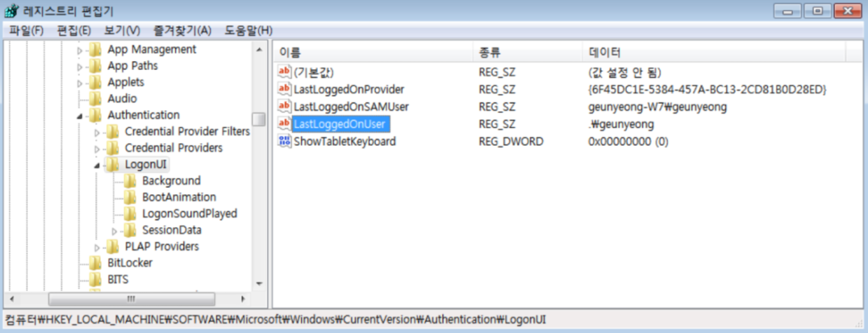
Task: Expand the Credential Providers key
Action: point(97,148)
